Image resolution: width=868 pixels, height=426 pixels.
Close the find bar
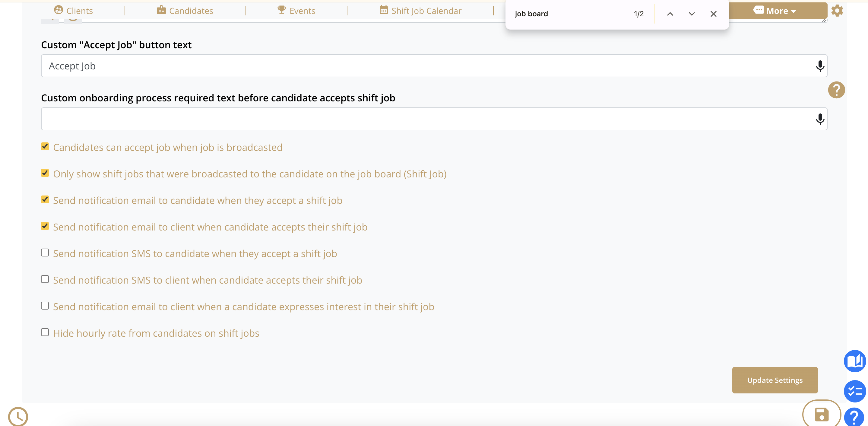pos(713,14)
